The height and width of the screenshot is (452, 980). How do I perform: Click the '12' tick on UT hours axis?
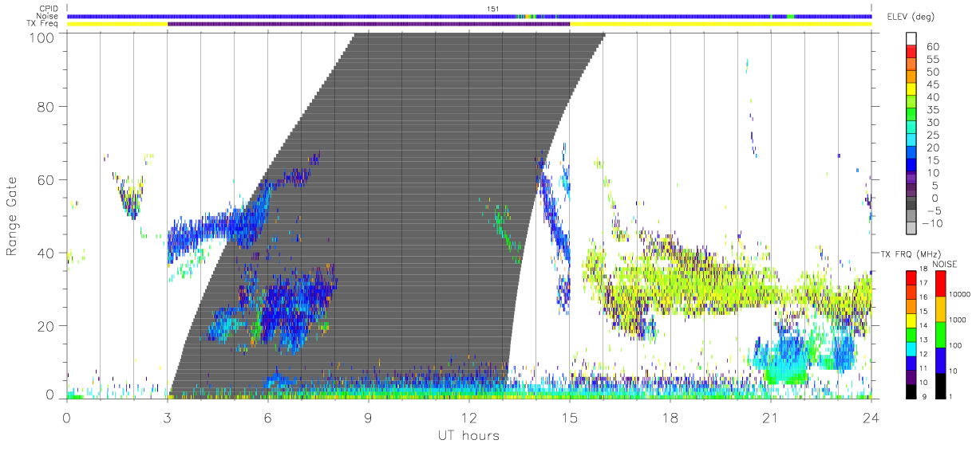pyautogui.click(x=469, y=418)
